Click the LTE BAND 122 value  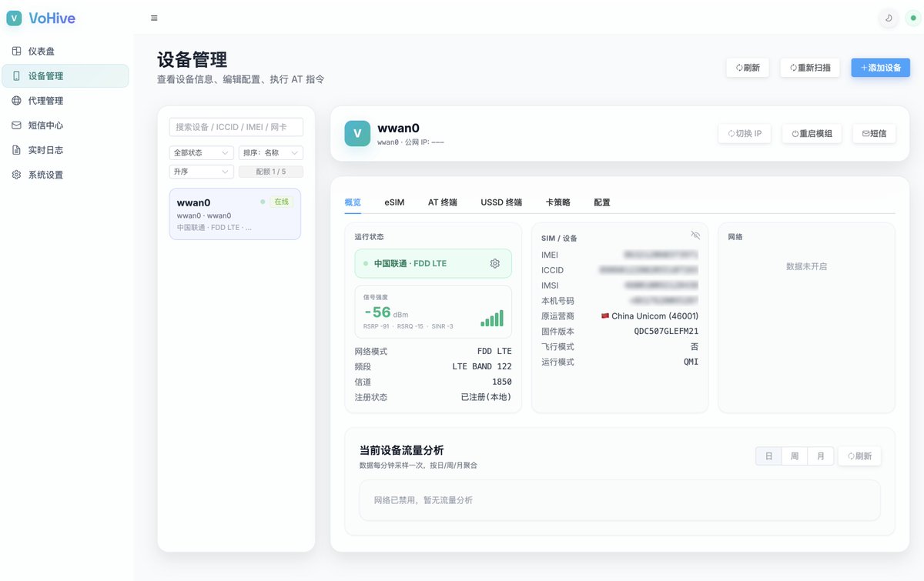coord(482,366)
